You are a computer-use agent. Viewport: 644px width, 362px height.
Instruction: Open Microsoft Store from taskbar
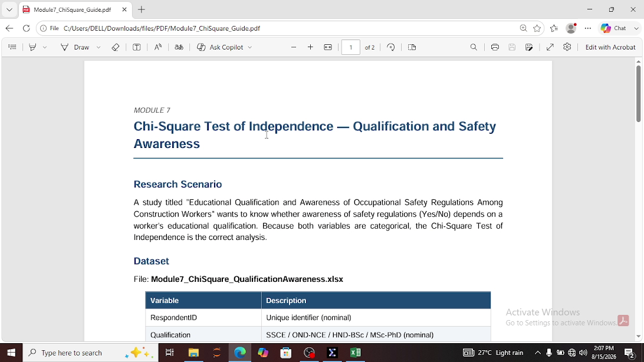(286, 353)
